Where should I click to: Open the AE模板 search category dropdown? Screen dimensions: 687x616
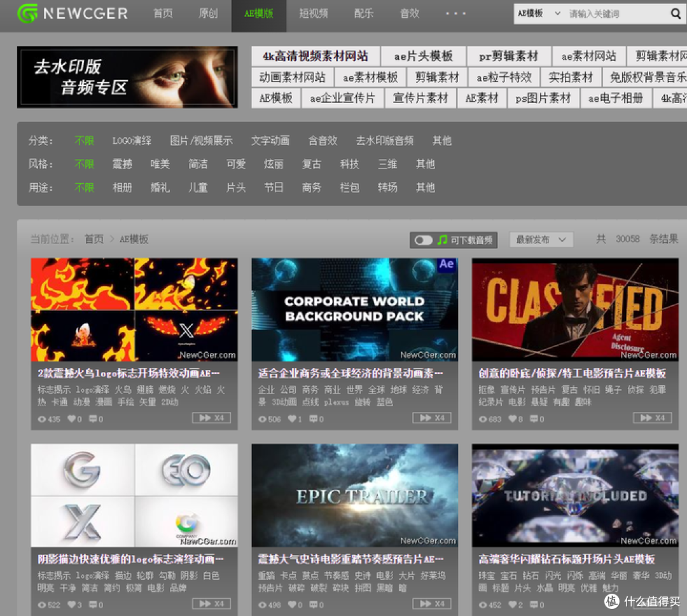tap(539, 13)
